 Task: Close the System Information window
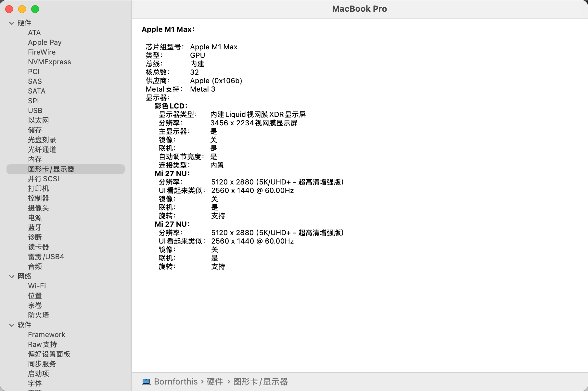(9, 9)
